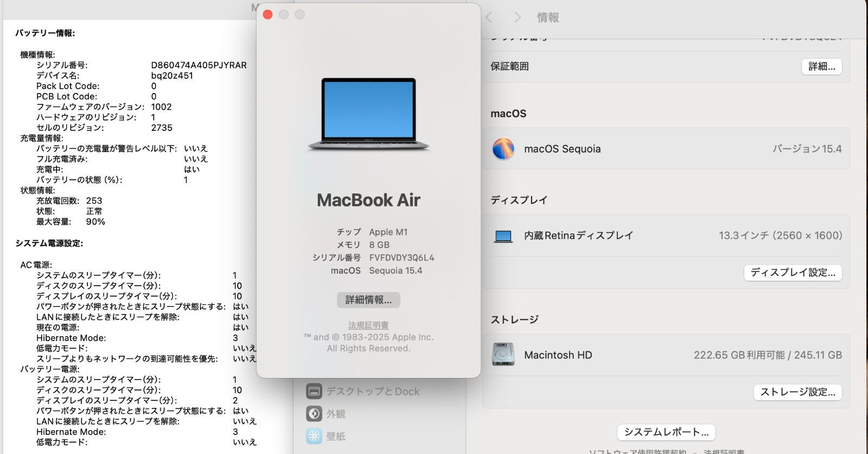868x454 pixels.
Task: Click 情報 title in Settings toolbar
Action: [548, 17]
